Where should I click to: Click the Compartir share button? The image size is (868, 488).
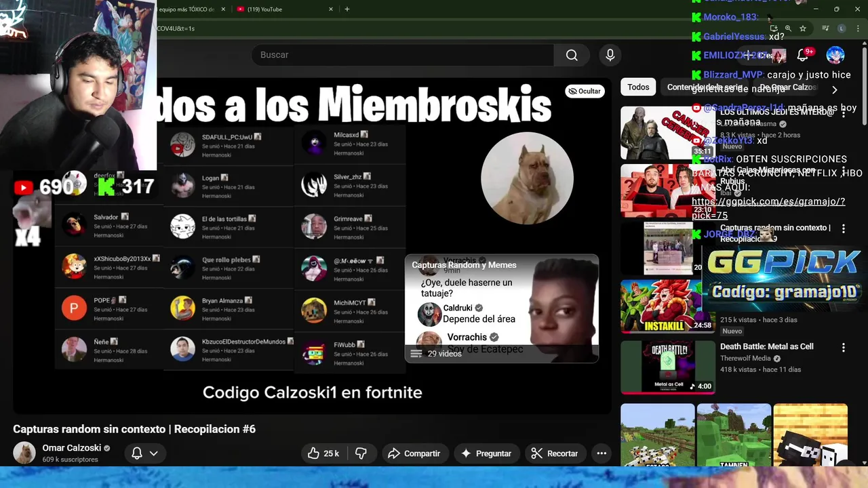tap(414, 453)
